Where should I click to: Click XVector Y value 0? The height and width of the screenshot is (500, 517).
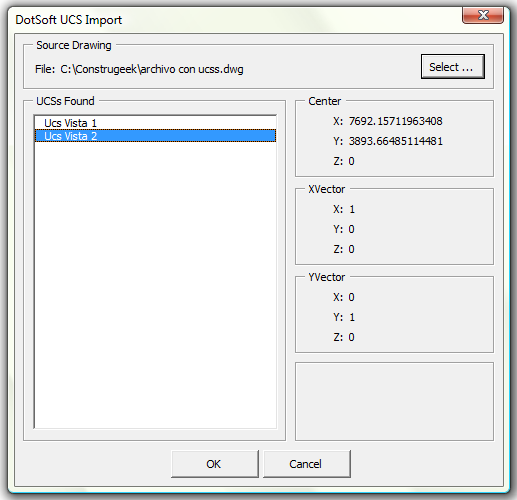(351, 229)
